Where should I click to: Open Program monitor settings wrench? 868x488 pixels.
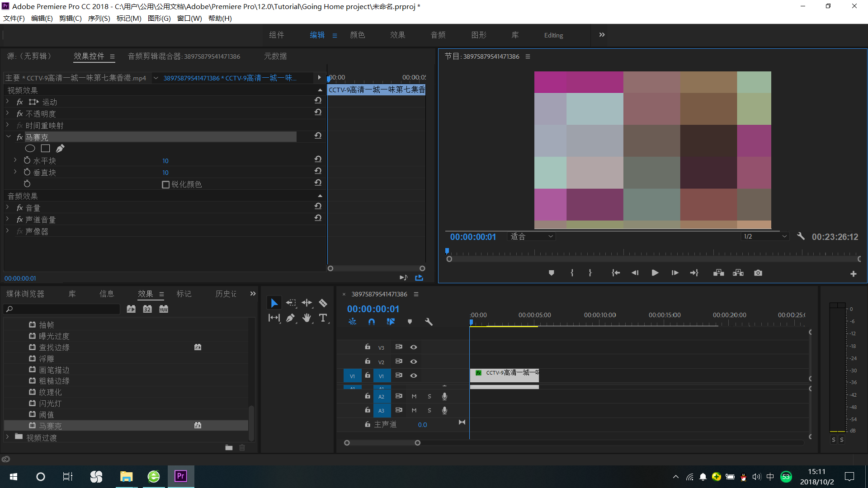[801, 236]
